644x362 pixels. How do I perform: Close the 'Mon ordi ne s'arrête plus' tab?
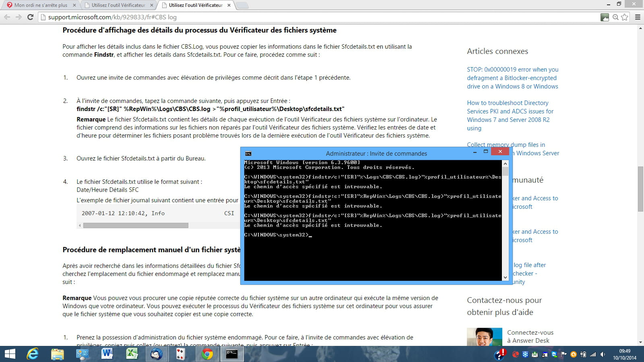74,5
